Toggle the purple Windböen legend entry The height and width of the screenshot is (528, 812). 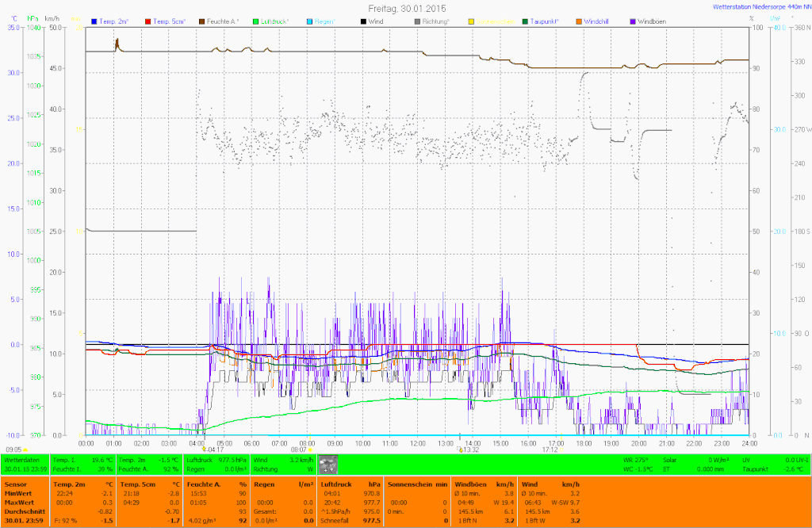pyautogui.click(x=634, y=21)
